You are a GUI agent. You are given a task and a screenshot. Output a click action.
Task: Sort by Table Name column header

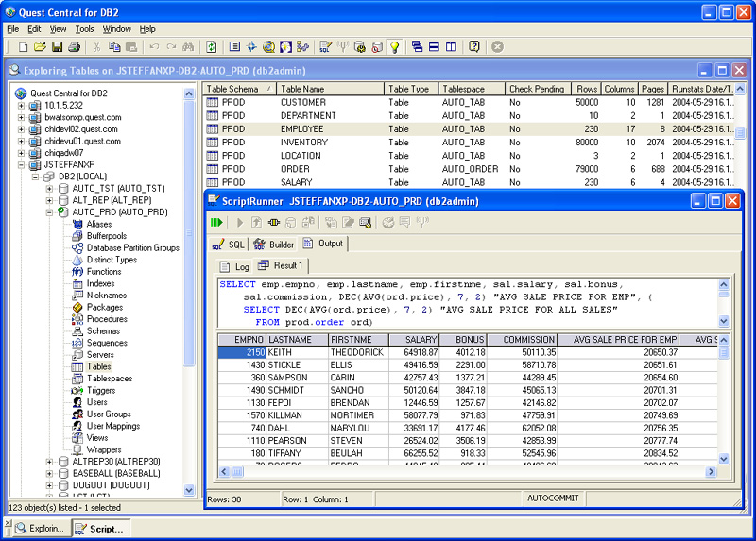coord(330,89)
